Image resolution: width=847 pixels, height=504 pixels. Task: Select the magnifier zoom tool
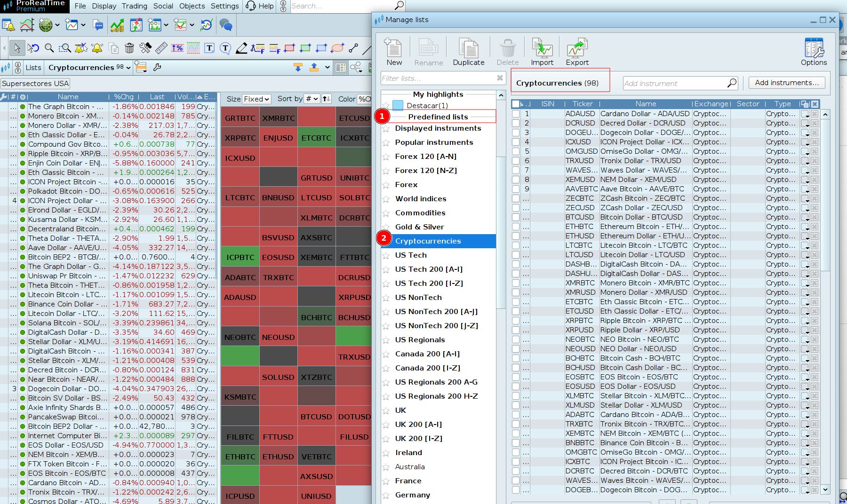click(49, 48)
